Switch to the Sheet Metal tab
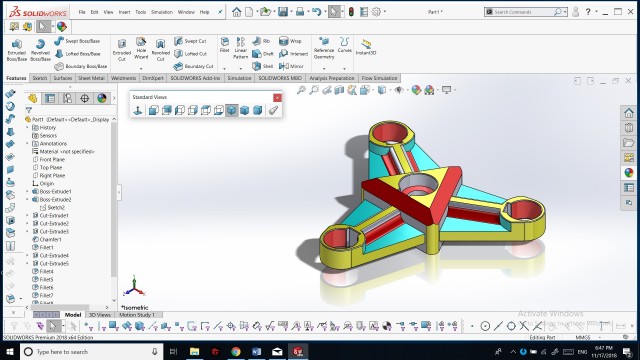This screenshot has height=360, width=640. tap(91, 78)
